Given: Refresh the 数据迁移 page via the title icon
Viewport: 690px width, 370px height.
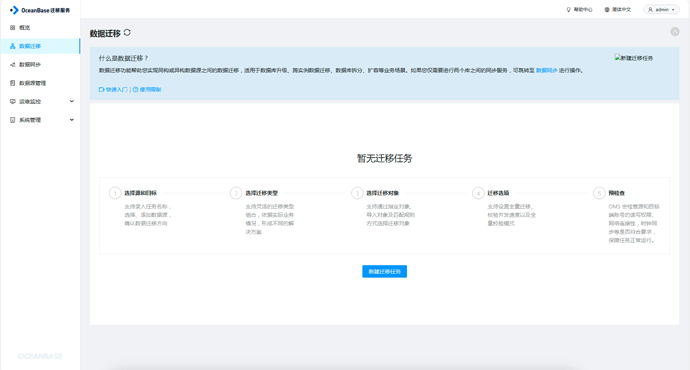Looking at the screenshot, I should (x=127, y=33).
